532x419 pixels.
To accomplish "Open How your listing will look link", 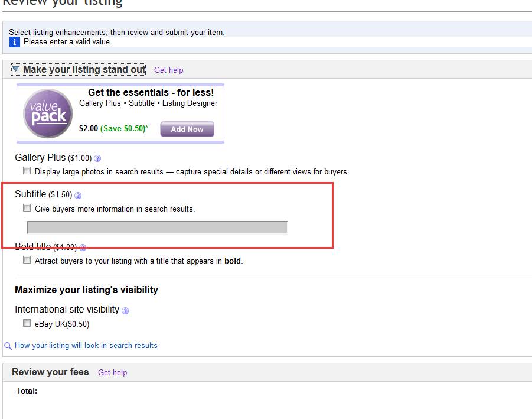I will pyautogui.click(x=86, y=345).
